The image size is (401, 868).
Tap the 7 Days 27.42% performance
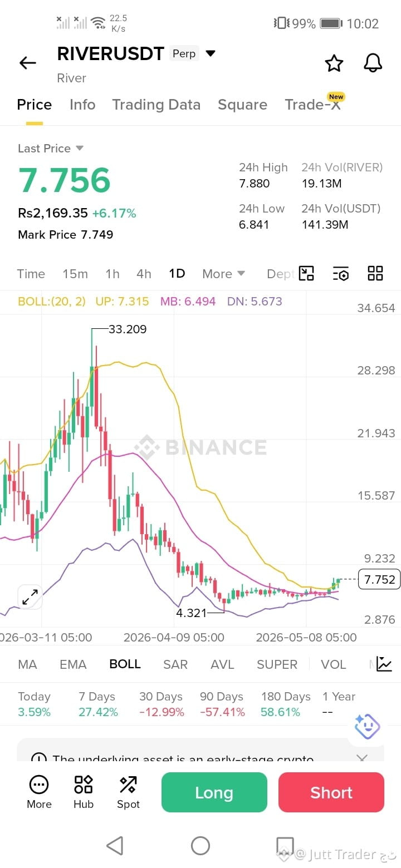pos(98,704)
